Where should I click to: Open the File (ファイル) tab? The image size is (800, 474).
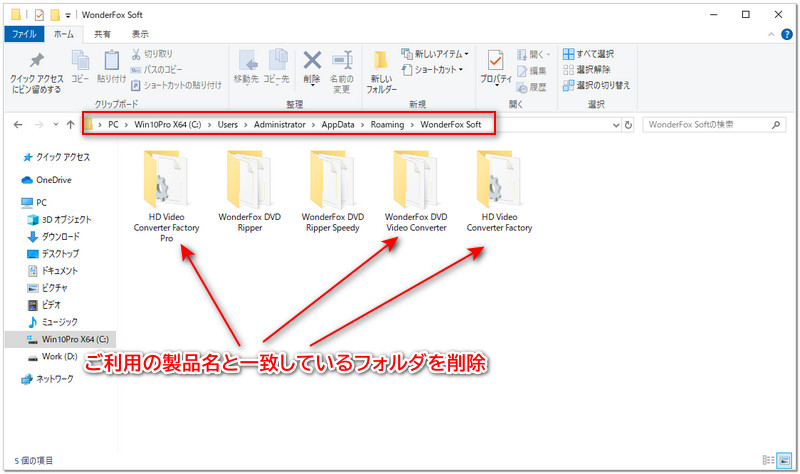[x=24, y=34]
